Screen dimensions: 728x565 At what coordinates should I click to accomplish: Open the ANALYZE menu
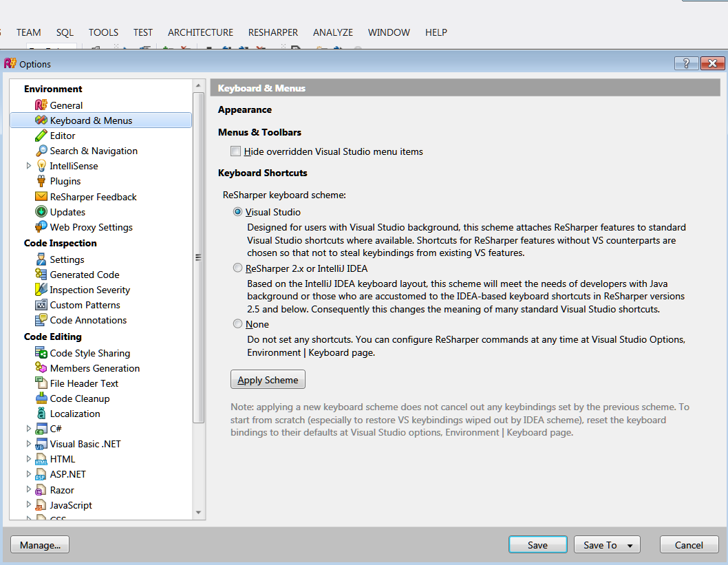333,32
